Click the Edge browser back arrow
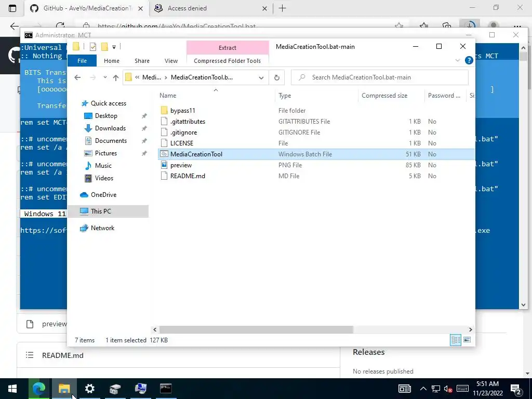This screenshot has height=399, width=532. [x=14, y=26]
